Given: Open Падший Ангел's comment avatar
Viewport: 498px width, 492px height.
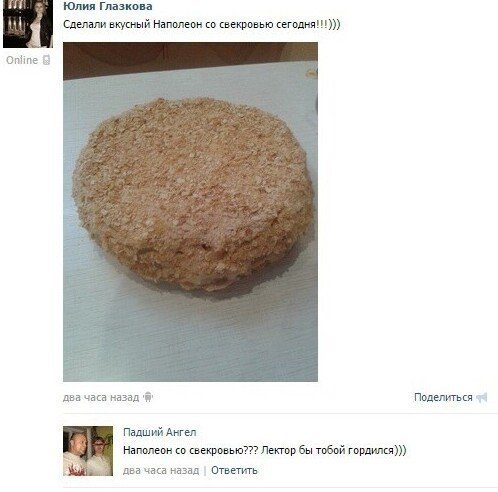Looking at the screenshot, I should (x=88, y=451).
